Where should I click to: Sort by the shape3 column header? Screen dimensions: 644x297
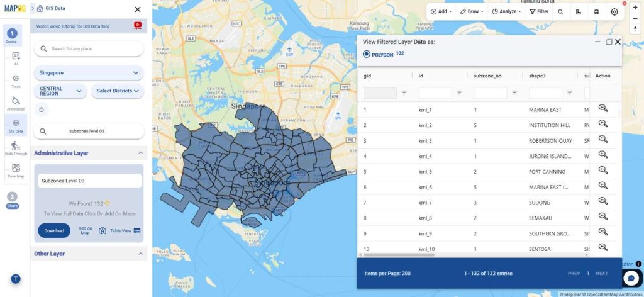point(537,76)
